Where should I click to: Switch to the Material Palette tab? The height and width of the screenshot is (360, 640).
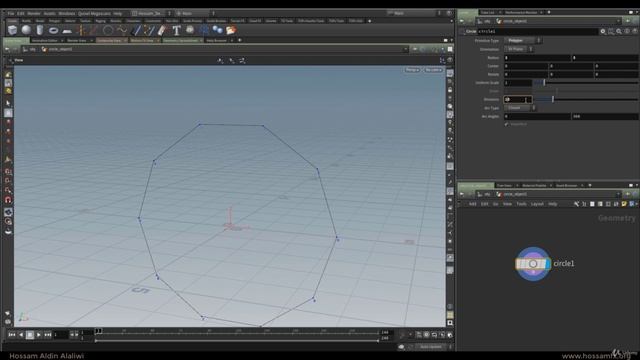[x=534, y=185]
